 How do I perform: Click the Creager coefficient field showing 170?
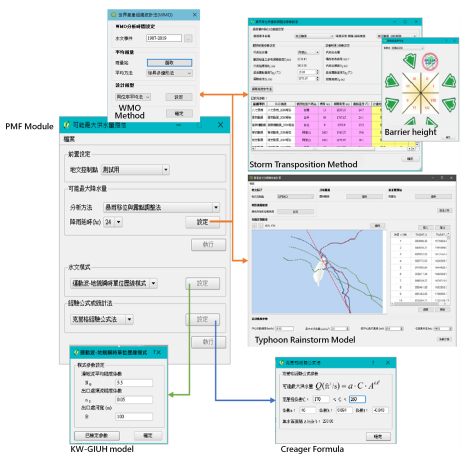coord(321,399)
